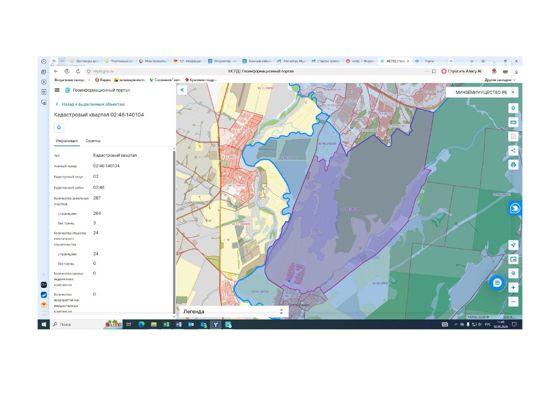Screen dimensions: 560x396
Task: Click the value 264 in the info panel
Action: click(96, 213)
